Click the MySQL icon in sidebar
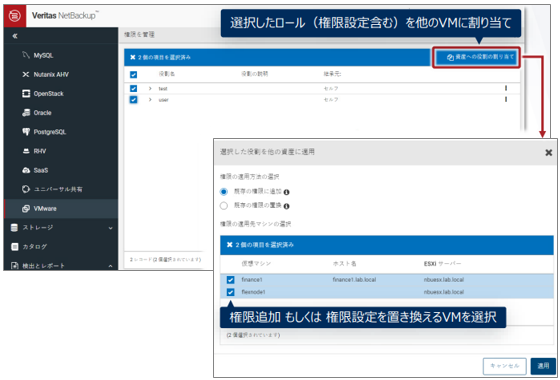Screen dimensions: 560x380 tap(25, 55)
